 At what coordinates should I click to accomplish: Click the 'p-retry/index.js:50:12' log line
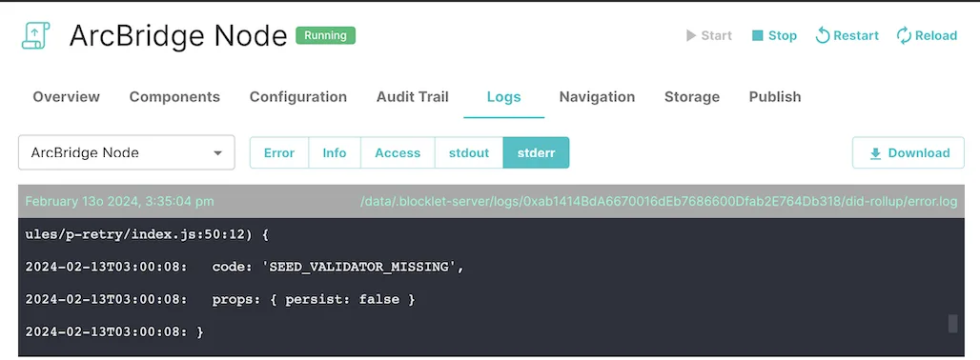(147, 234)
